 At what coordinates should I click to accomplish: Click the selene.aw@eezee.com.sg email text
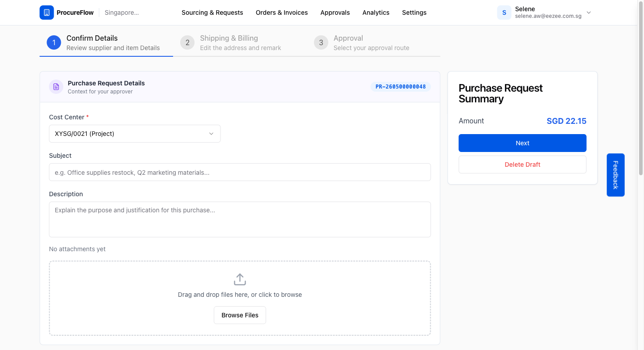[x=548, y=16]
